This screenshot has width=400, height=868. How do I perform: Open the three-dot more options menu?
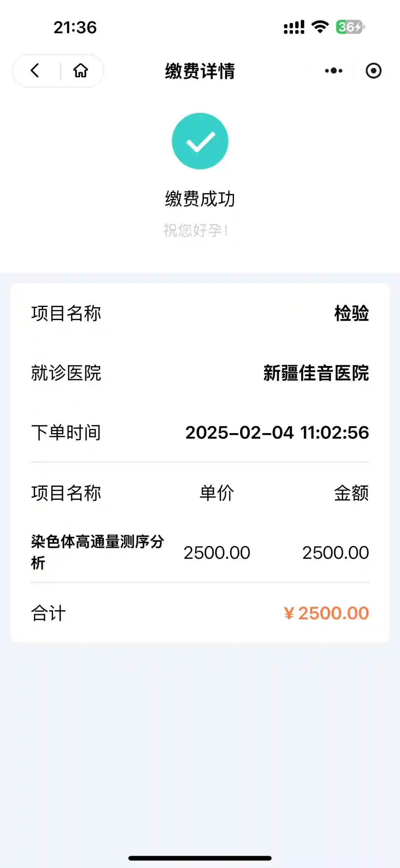[333, 70]
